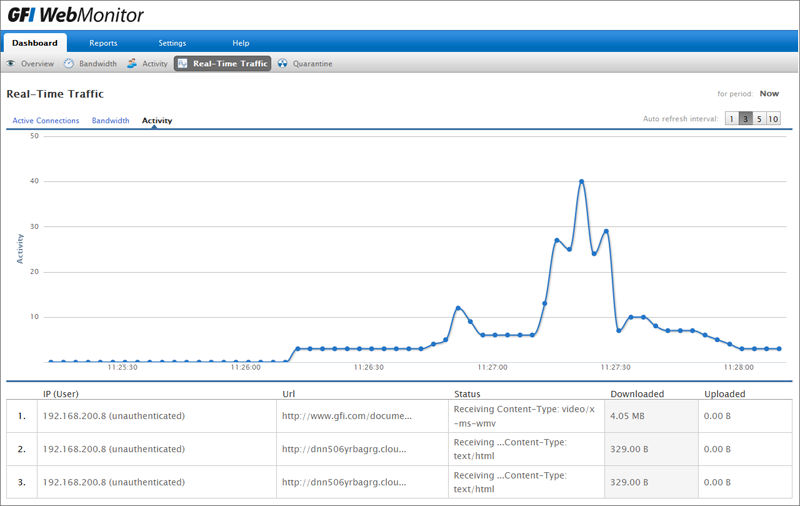Click the 4.05 MB downloaded value

pyautogui.click(x=627, y=416)
